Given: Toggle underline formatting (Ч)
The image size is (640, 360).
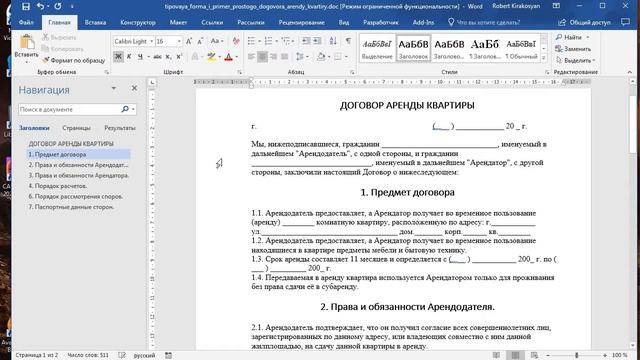Looking at the screenshot, I should 140,57.
